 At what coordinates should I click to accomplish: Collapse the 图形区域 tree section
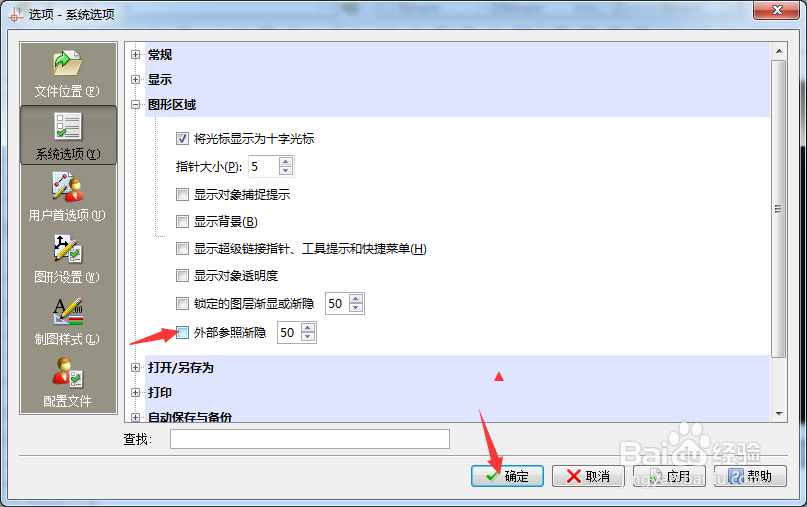135,104
